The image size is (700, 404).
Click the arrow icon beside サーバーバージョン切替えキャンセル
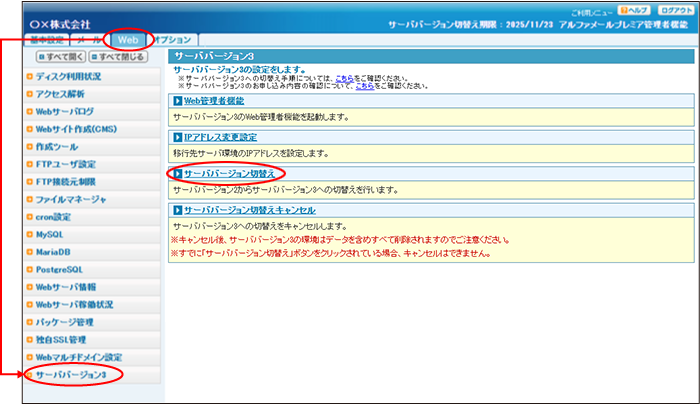coord(177,210)
